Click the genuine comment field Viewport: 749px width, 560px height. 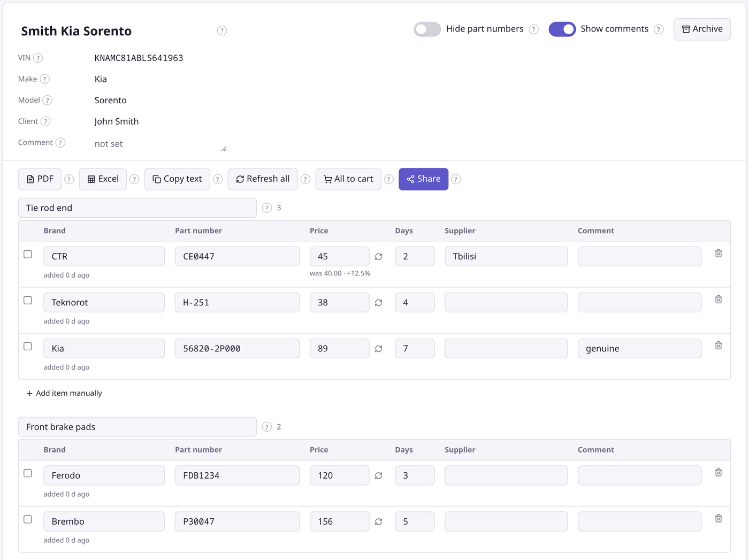tap(640, 348)
